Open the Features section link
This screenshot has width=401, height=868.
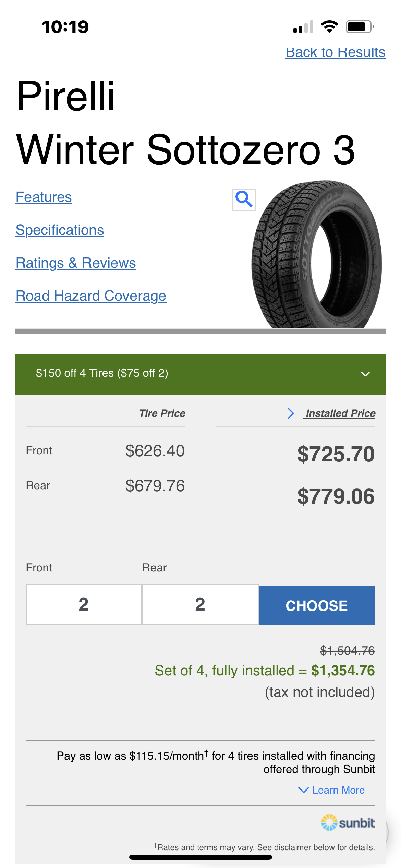pyautogui.click(x=44, y=197)
